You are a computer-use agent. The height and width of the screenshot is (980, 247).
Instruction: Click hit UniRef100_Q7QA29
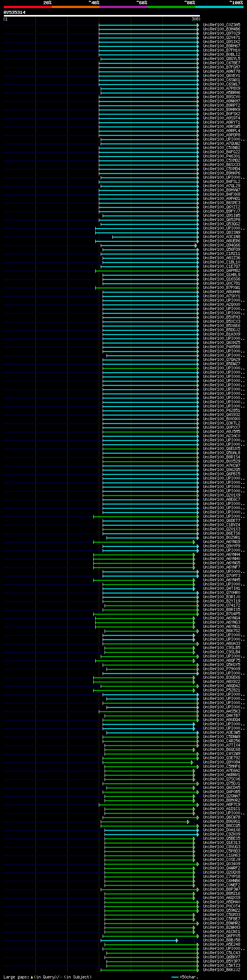(x=222, y=360)
